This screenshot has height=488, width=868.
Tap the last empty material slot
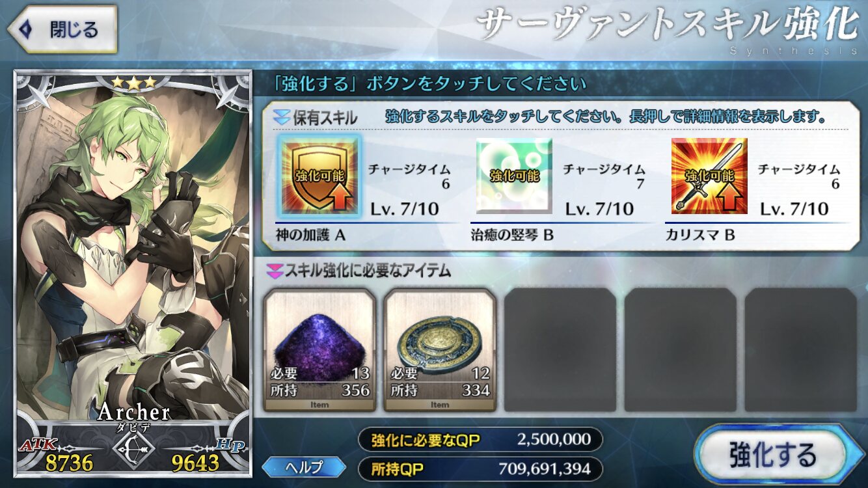[x=801, y=350]
